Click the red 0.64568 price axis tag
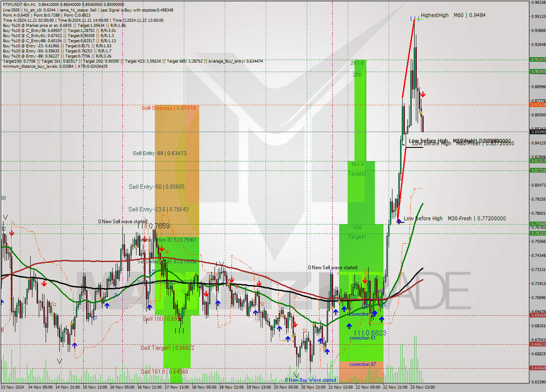The height and width of the screenshot is (392, 546). click(537, 368)
